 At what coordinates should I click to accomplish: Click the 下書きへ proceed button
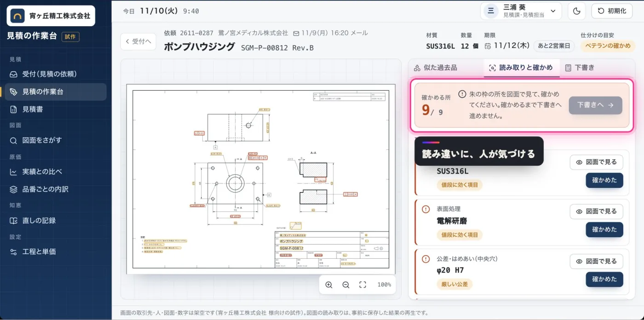(595, 105)
